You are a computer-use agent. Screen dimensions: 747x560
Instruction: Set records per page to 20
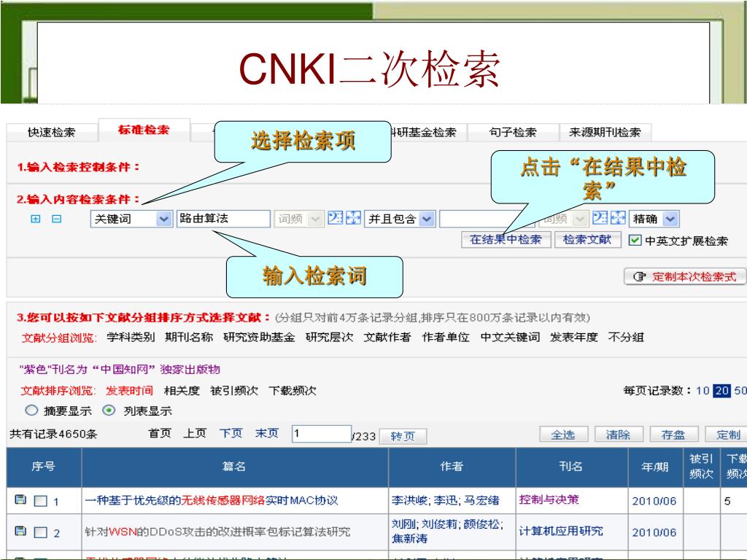(x=721, y=391)
